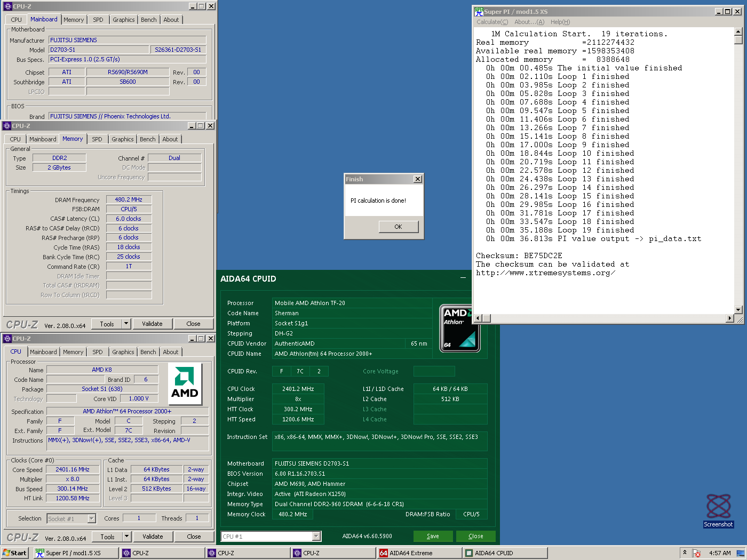Image resolution: width=747 pixels, height=560 pixels.
Task: Click Close button in CPU-Z CPU window
Action: 194,537
